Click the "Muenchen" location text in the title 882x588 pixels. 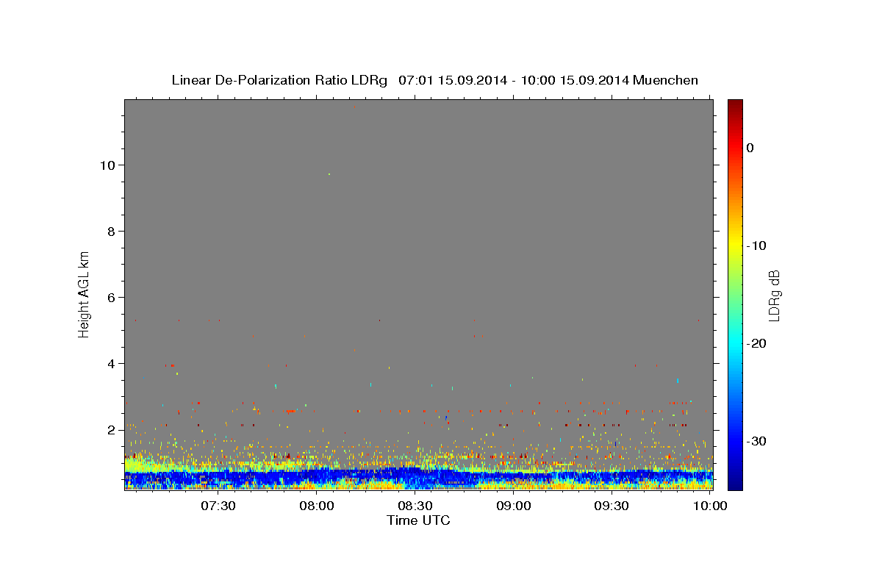(666, 80)
